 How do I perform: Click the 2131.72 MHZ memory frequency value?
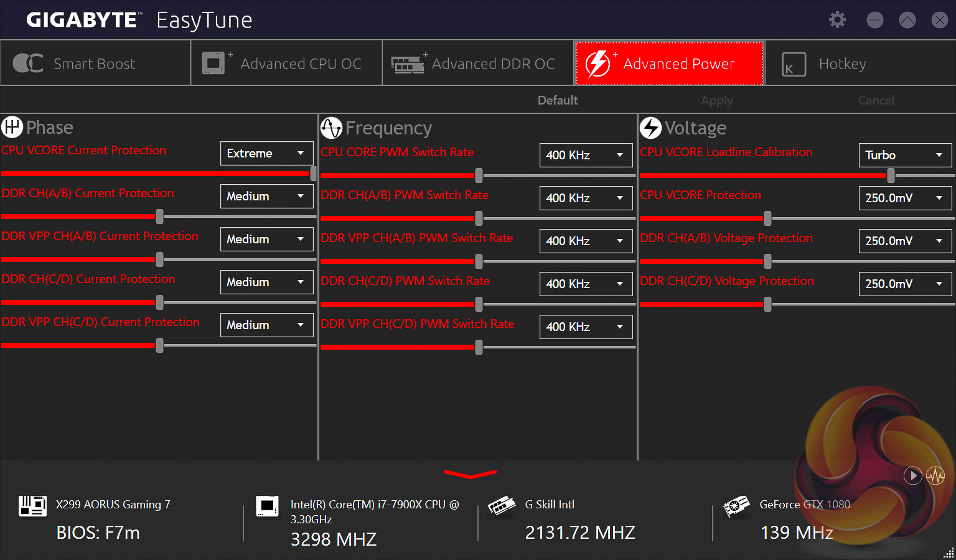point(580,533)
